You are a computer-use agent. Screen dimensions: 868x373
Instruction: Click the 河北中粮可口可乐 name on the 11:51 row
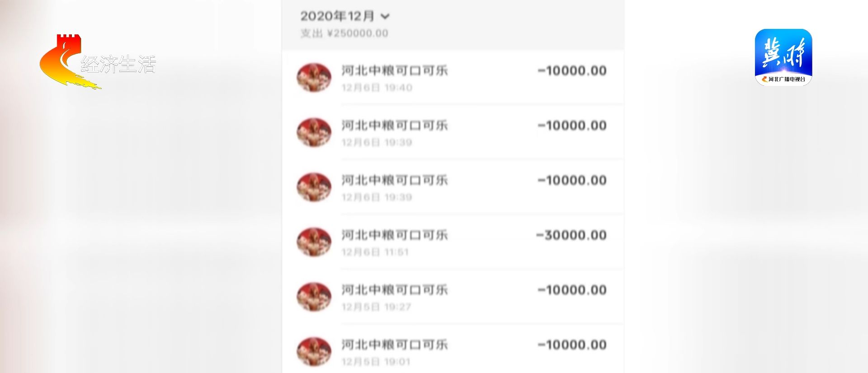[395, 235]
